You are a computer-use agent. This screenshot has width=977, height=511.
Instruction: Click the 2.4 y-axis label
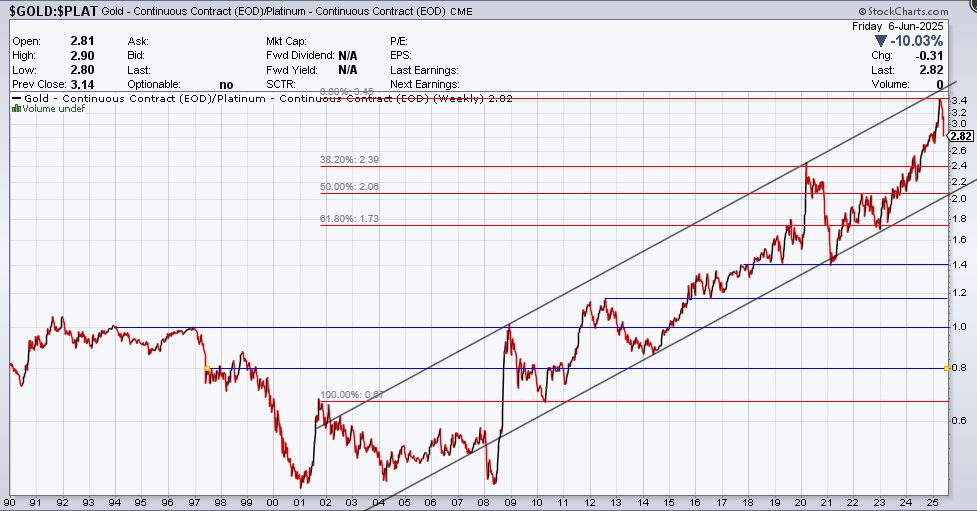pyautogui.click(x=959, y=165)
